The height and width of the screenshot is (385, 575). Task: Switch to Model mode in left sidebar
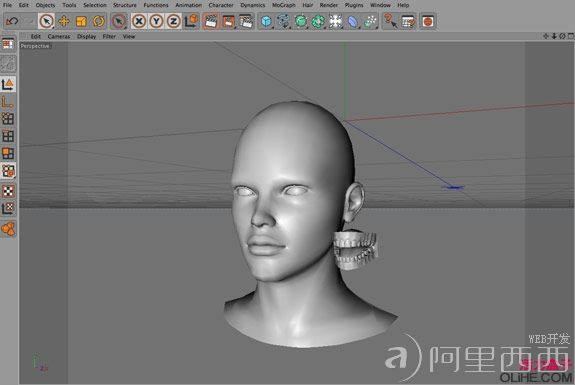tap(8, 84)
